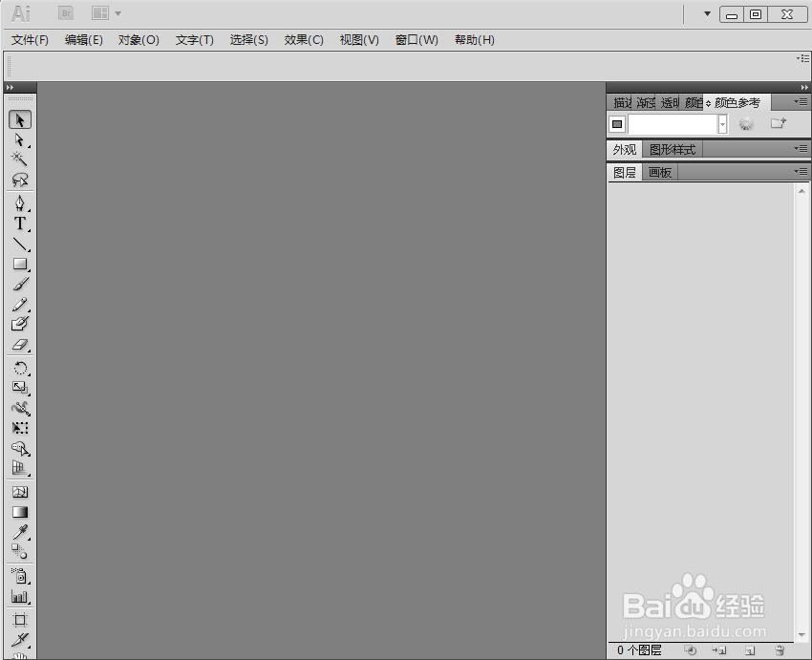Open the control bar flyout menu

(803, 58)
